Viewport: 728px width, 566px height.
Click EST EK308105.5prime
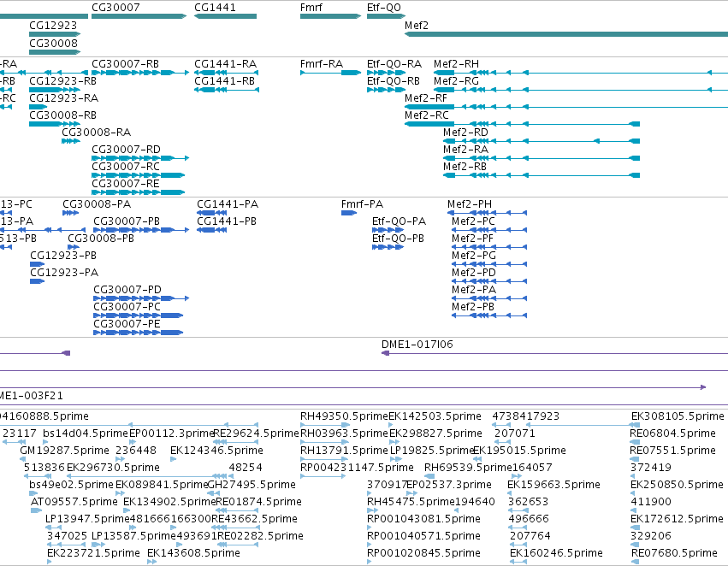point(678,416)
